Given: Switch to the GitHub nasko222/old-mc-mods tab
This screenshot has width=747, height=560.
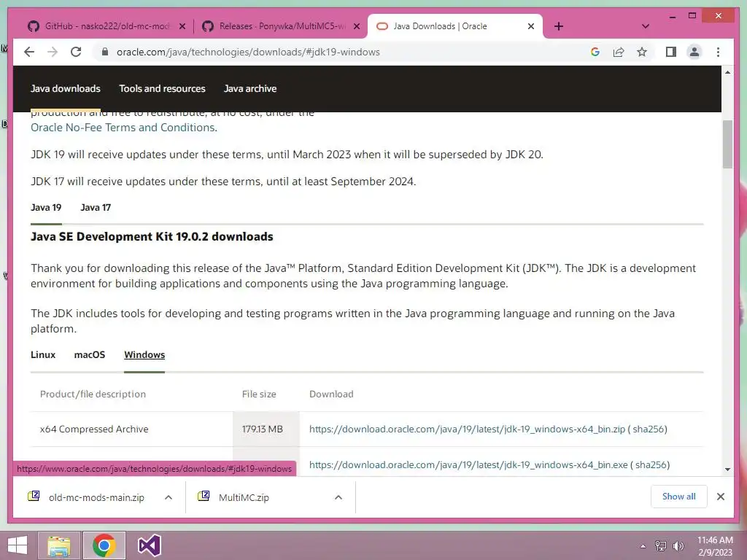Looking at the screenshot, I should [107, 26].
